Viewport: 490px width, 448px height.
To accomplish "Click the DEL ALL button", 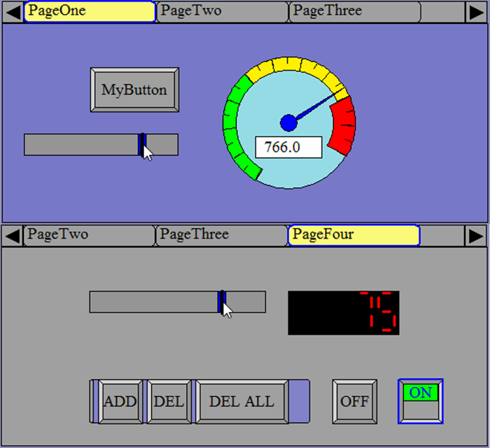I will 242,402.
